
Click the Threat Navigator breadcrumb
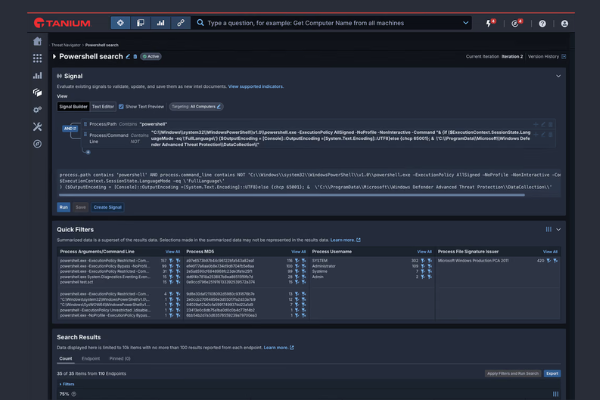coord(66,45)
